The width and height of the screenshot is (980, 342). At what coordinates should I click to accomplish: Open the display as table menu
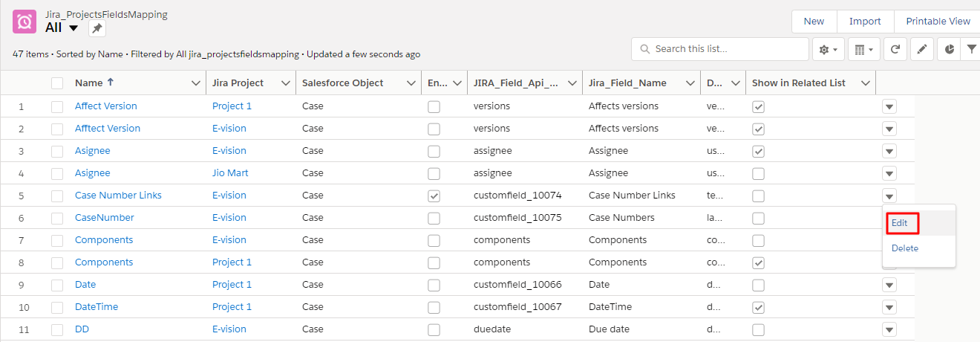click(x=864, y=49)
